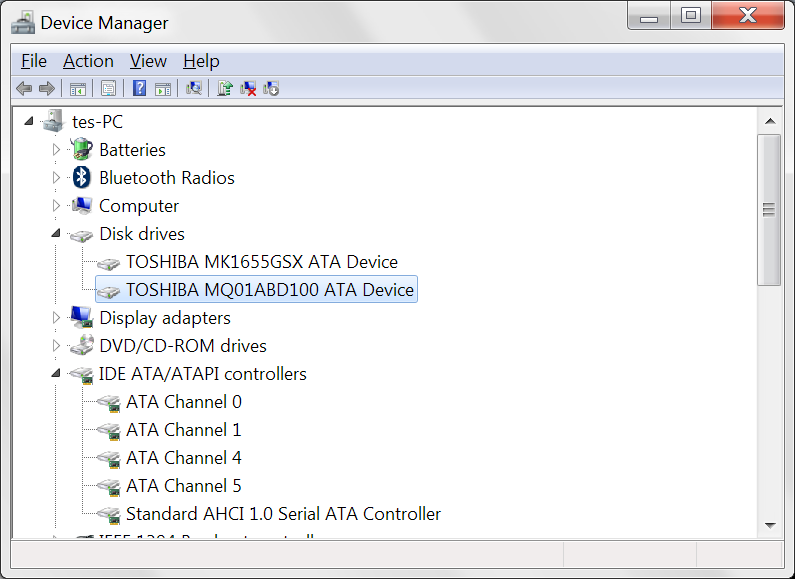Image resolution: width=795 pixels, height=579 pixels.
Task: Click Scan for hardware changes icon
Action: [x=194, y=89]
